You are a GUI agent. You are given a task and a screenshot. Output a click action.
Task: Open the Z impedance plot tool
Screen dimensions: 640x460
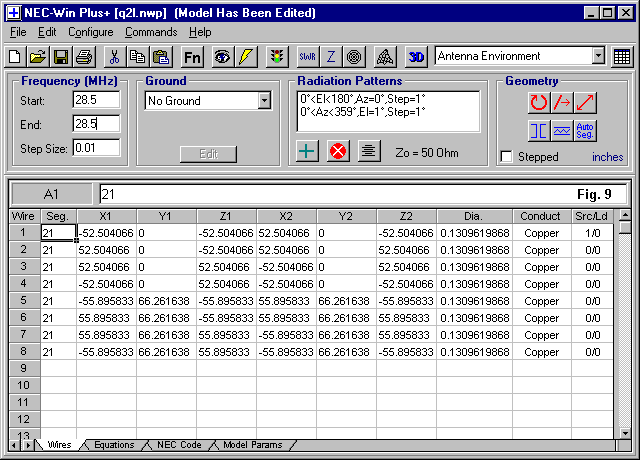[332, 57]
